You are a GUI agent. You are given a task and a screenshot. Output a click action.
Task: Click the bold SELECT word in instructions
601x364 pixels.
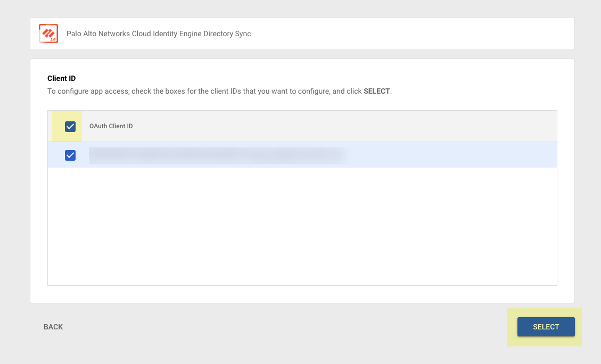[376, 91]
